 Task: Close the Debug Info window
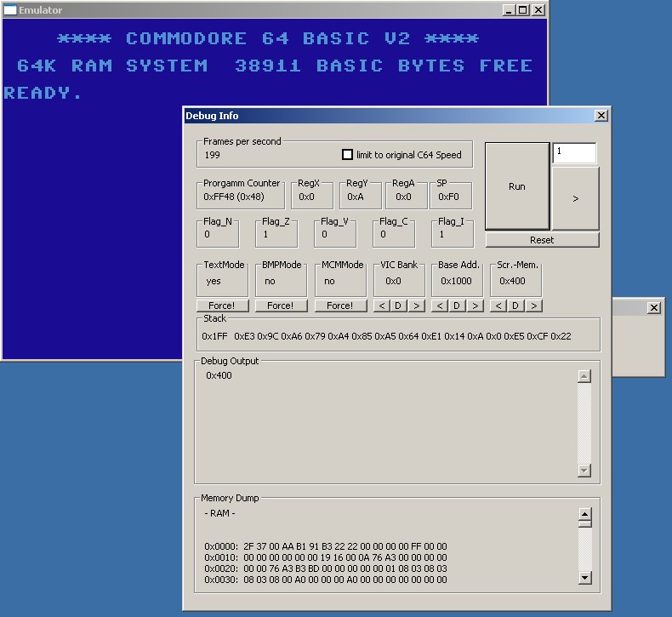click(x=601, y=116)
